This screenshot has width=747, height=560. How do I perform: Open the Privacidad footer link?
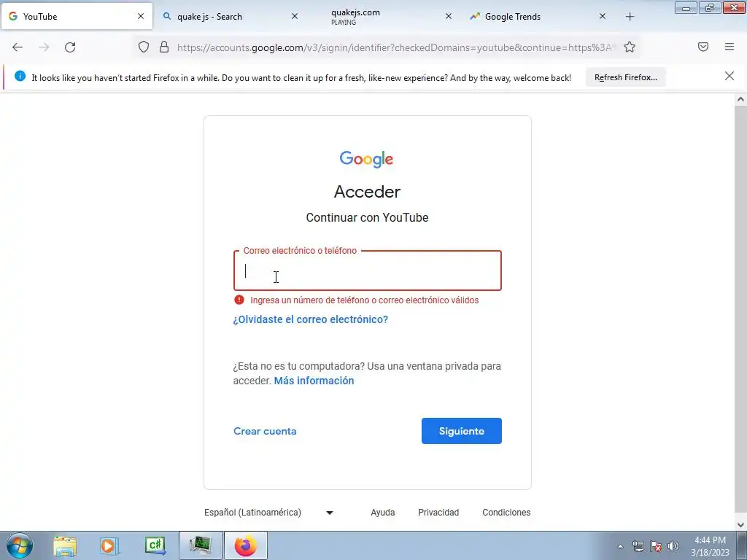[438, 513]
